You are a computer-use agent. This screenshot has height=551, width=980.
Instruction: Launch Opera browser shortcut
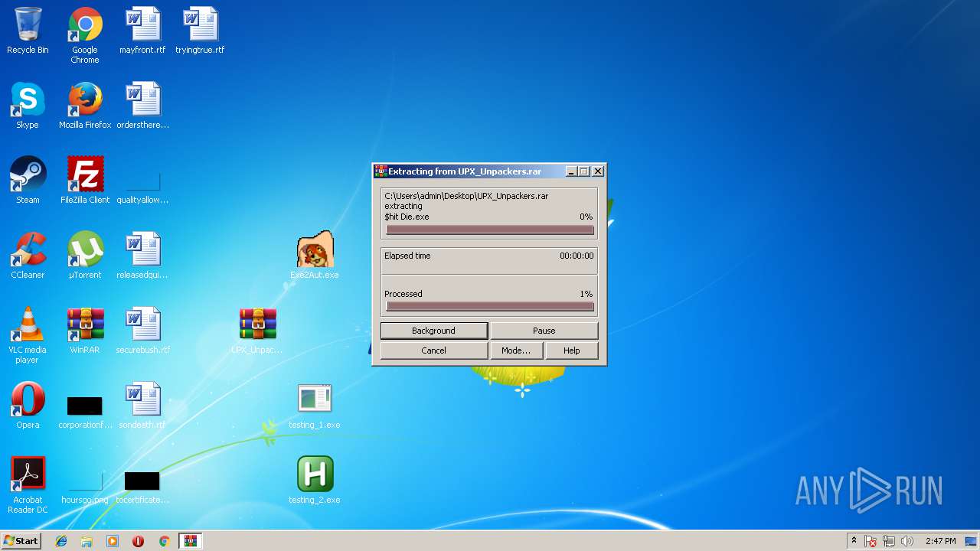pos(28,406)
